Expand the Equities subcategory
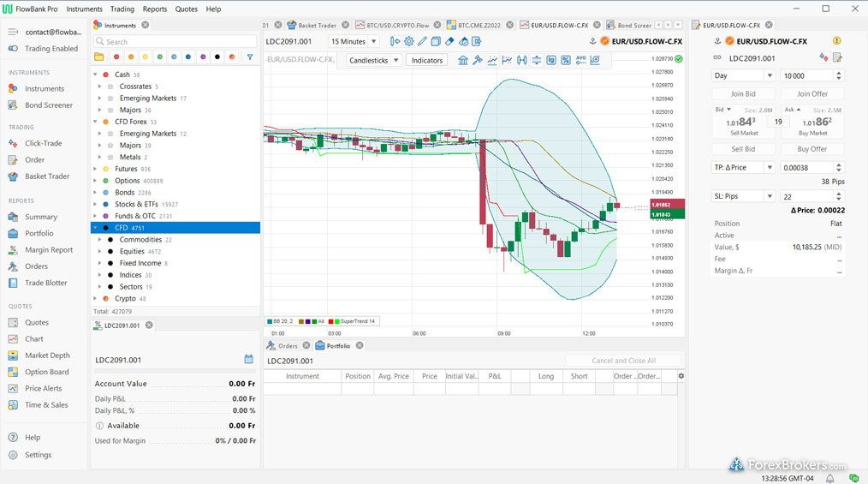 point(99,251)
